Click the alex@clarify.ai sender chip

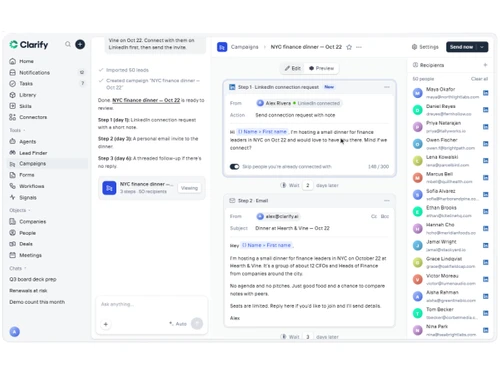[278, 216]
